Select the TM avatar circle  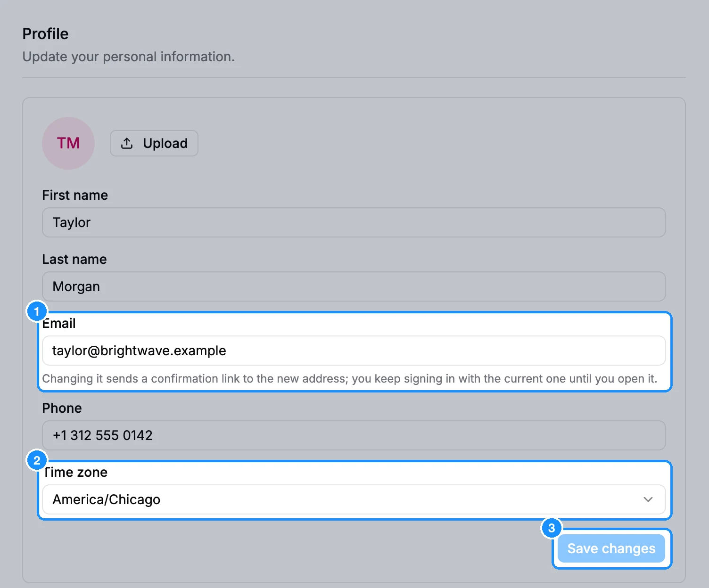coord(68,143)
